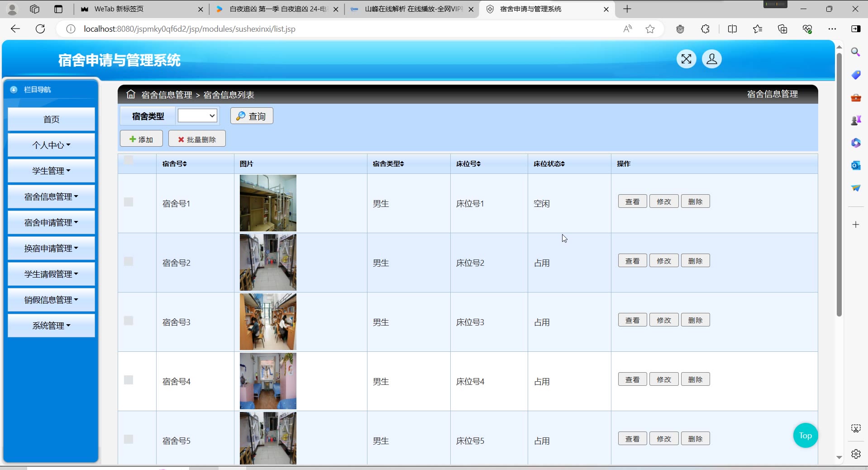Toggle the select-all checkbox in the table header
Image resolution: width=868 pixels, height=470 pixels.
(129, 160)
